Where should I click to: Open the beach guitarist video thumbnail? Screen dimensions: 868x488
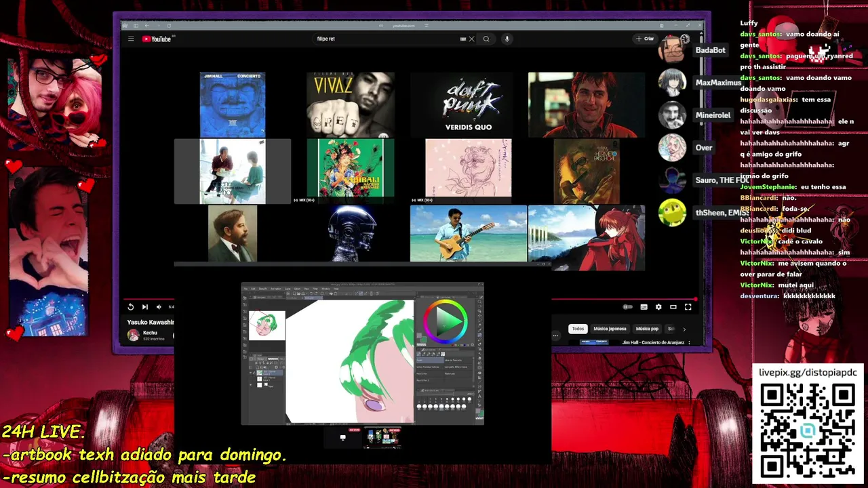(469, 234)
